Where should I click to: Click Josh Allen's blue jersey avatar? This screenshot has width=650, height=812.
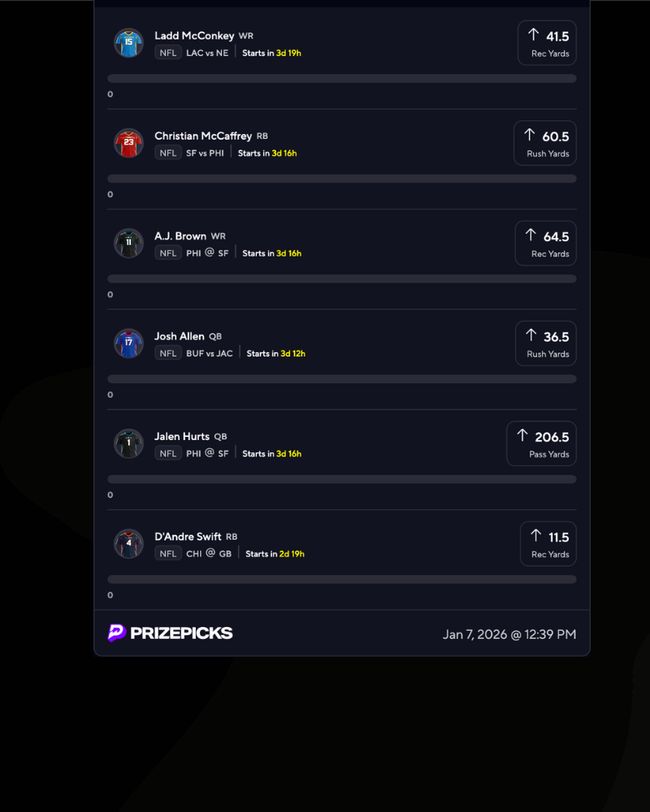pos(128,343)
